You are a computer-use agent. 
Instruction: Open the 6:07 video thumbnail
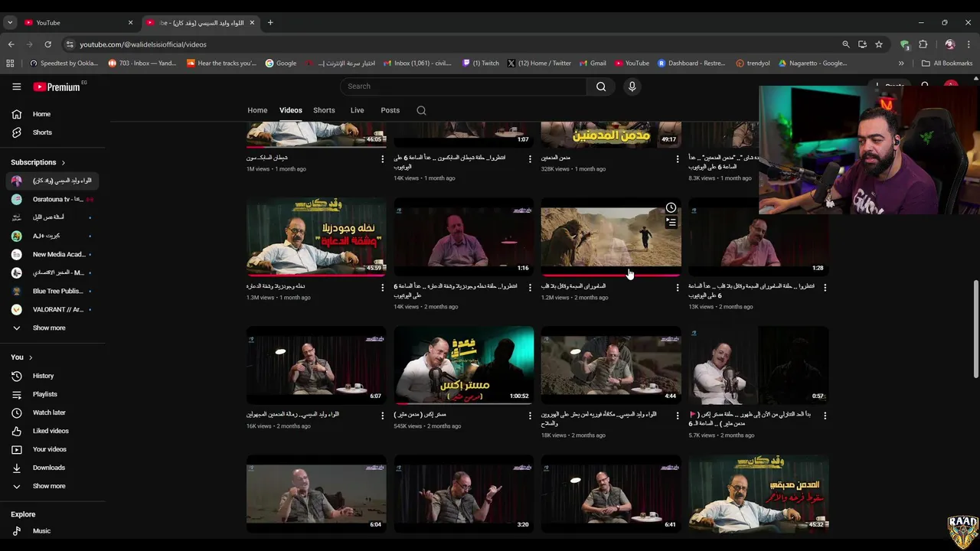316,365
